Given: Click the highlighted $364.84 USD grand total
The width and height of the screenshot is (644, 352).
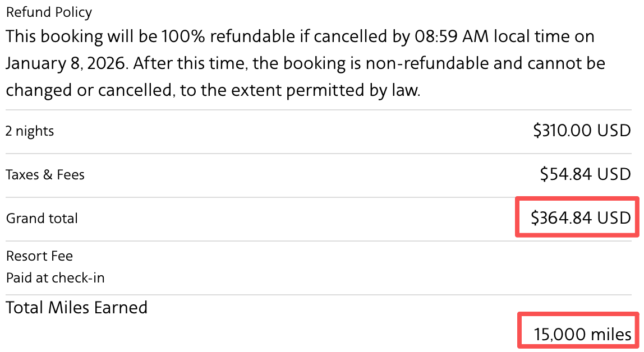Looking at the screenshot, I should coord(581,217).
